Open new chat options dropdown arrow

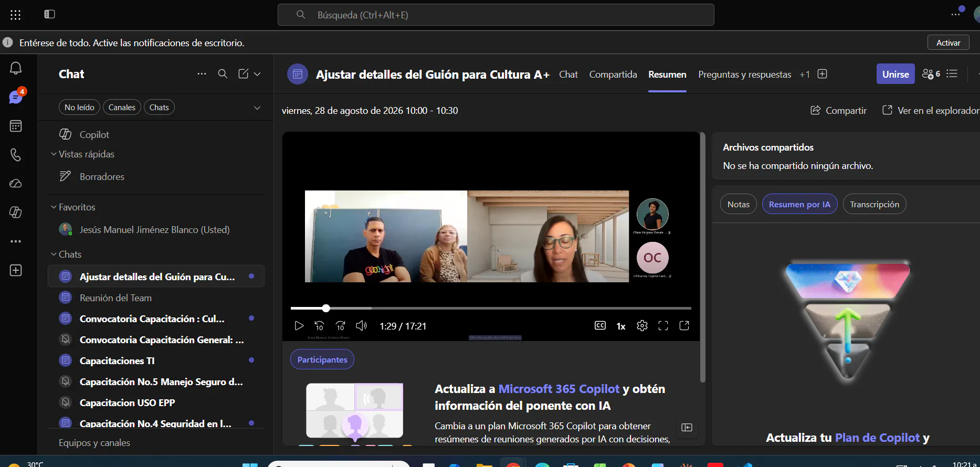click(x=257, y=74)
